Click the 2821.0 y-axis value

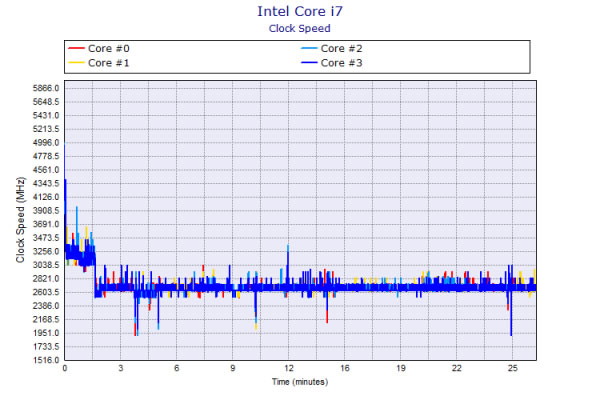46,279
